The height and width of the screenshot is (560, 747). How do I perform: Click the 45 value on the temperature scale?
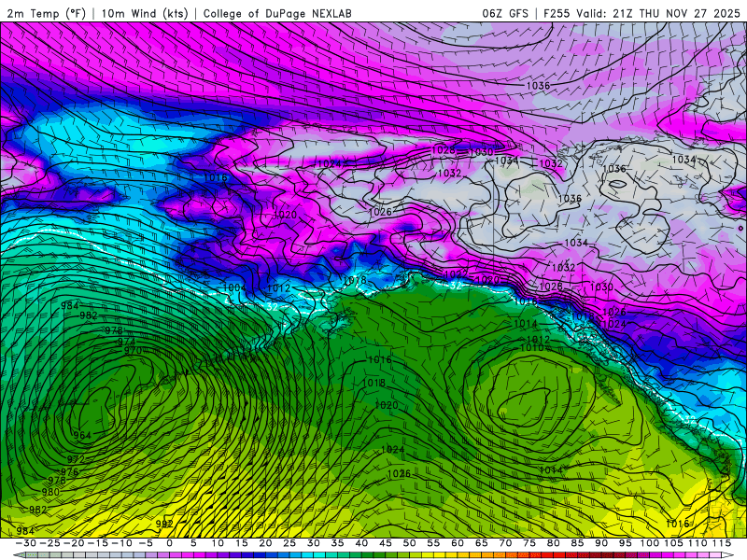(385, 543)
